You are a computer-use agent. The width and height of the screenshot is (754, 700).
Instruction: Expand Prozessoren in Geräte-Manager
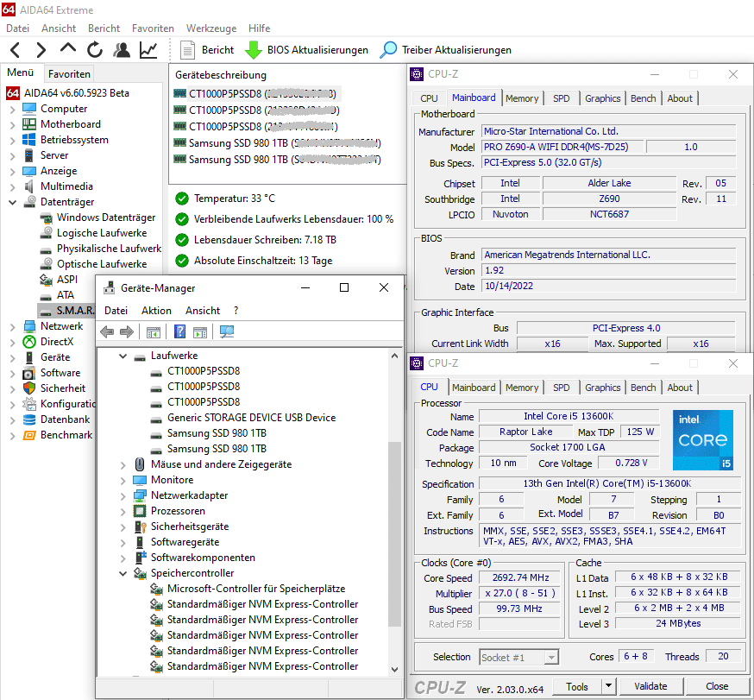(123, 512)
